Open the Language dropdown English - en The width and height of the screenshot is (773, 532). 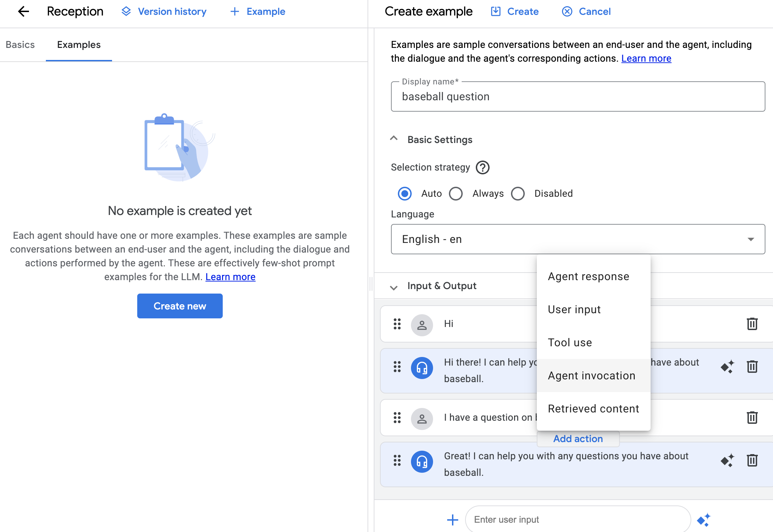[578, 239]
